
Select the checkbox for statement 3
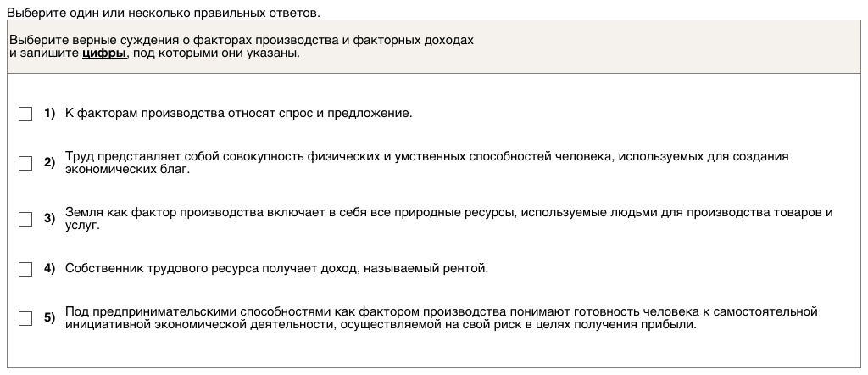pos(25,219)
